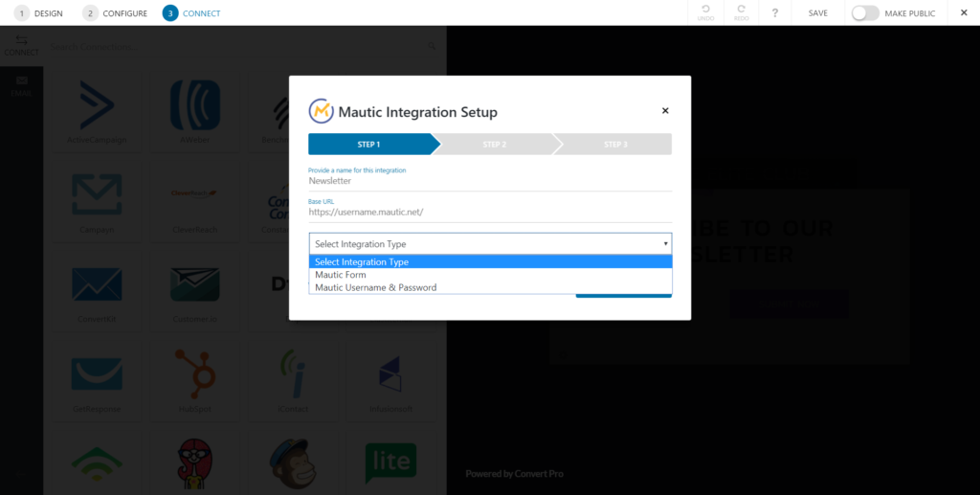This screenshot has width=980, height=495.
Task: Follow the Powered by Convert Pro link
Action: point(514,474)
